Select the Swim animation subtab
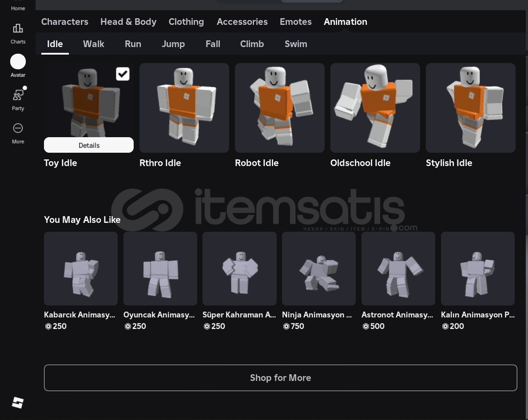The width and height of the screenshot is (528, 420). coord(296,44)
